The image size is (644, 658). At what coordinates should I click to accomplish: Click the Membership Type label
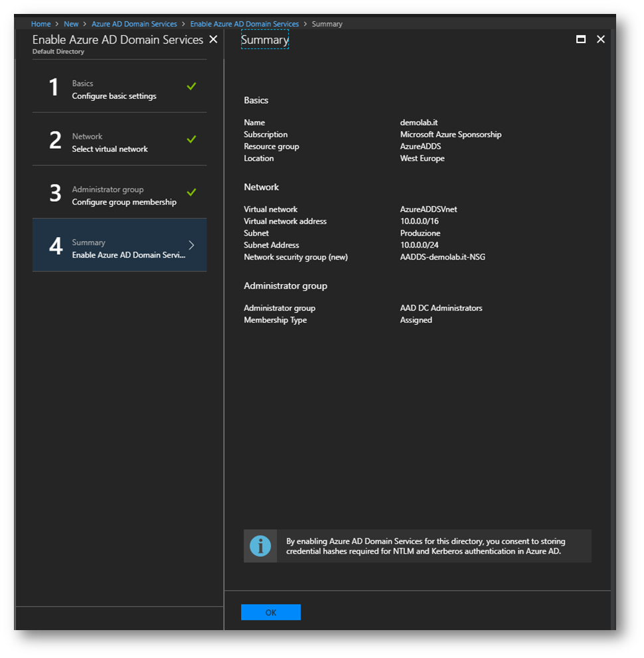pyautogui.click(x=276, y=320)
